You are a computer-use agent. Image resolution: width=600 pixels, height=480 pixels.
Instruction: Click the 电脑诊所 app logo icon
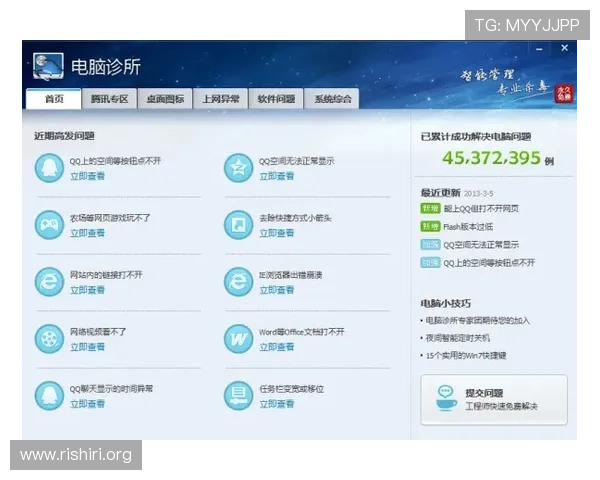(48, 66)
